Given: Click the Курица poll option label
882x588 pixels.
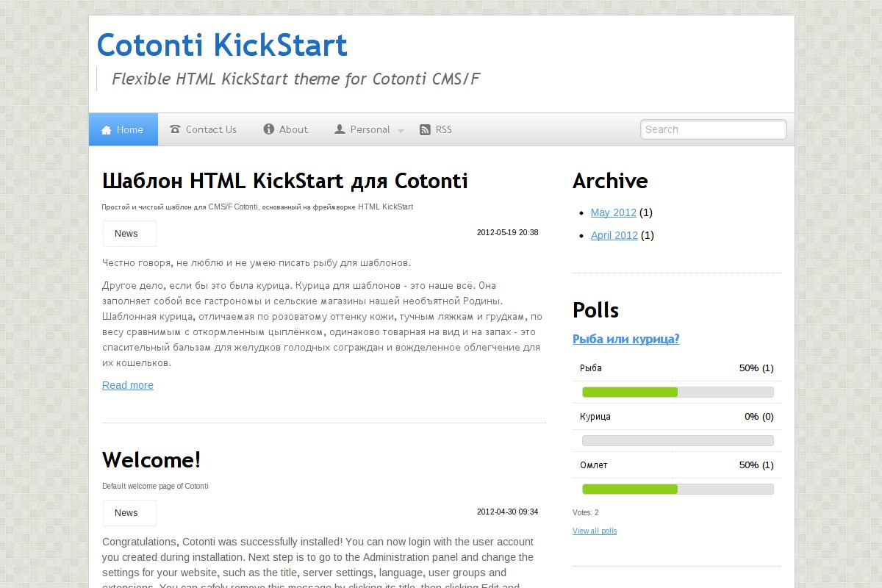Looking at the screenshot, I should (595, 417).
